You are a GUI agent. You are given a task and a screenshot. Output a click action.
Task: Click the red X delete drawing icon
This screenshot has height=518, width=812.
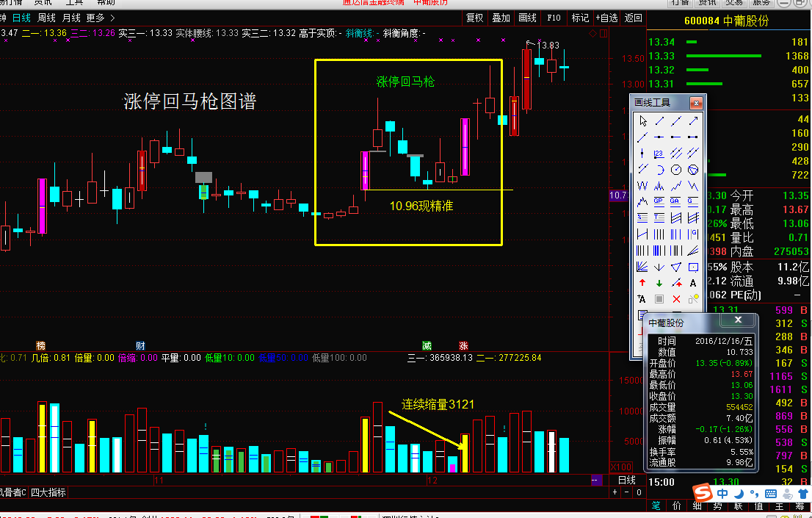pyautogui.click(x=676, y=299)
